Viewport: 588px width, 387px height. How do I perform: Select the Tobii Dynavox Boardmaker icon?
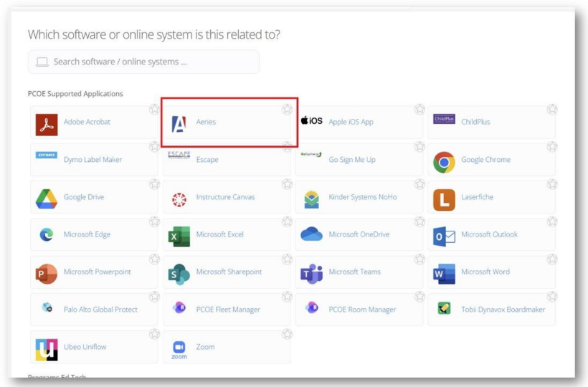(444, 308)
